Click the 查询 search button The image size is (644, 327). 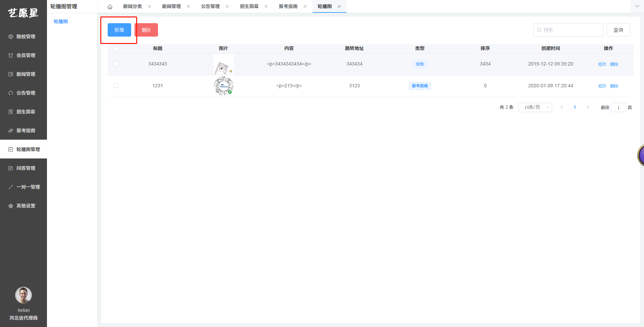coord(619,30)
